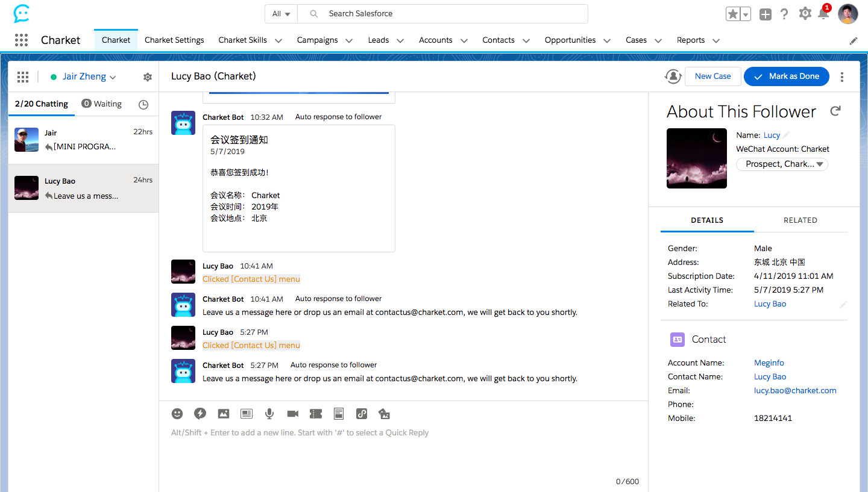
Task: Click the Contact section icon
Action: tap(678, 340)
